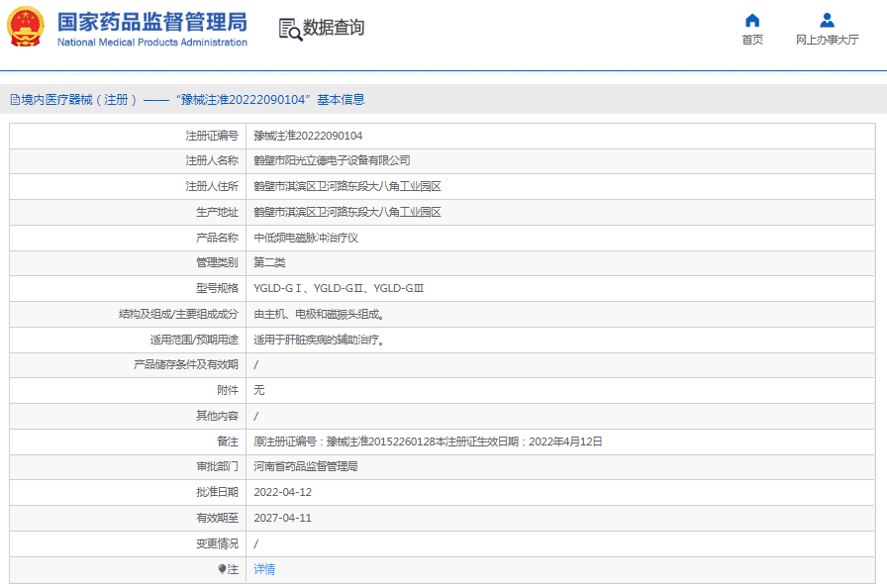Click the bulb icon beside 注
The width and height of the screenshot is (887, 588).
pos(223,569)
